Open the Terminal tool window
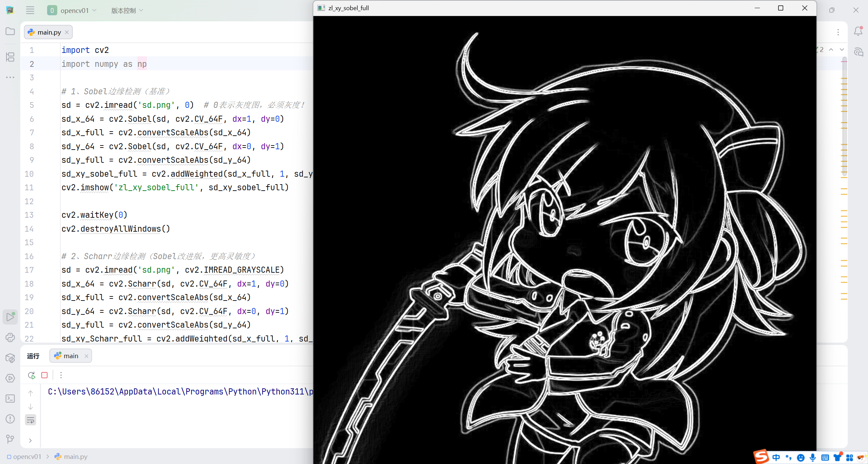This screenshot has width=868, height=464. (10, 399)
